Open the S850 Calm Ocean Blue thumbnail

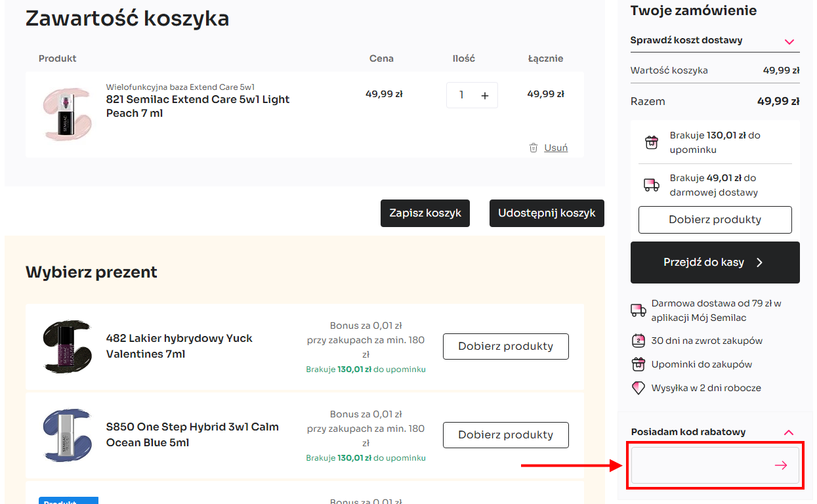tap(66, 435)
